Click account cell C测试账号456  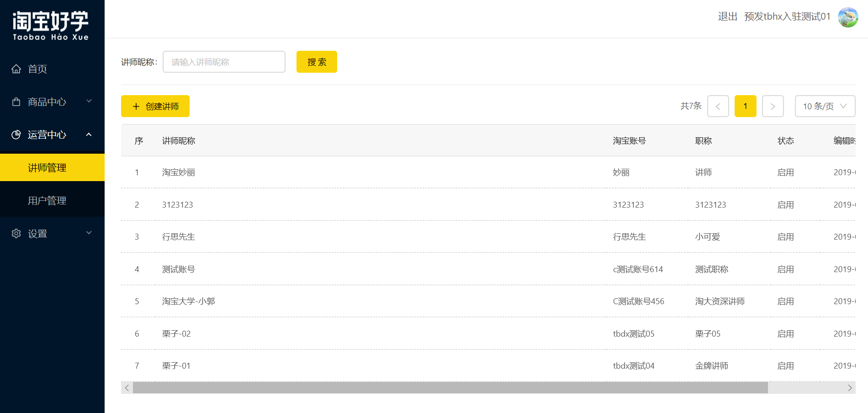click(x=639, y=301)
